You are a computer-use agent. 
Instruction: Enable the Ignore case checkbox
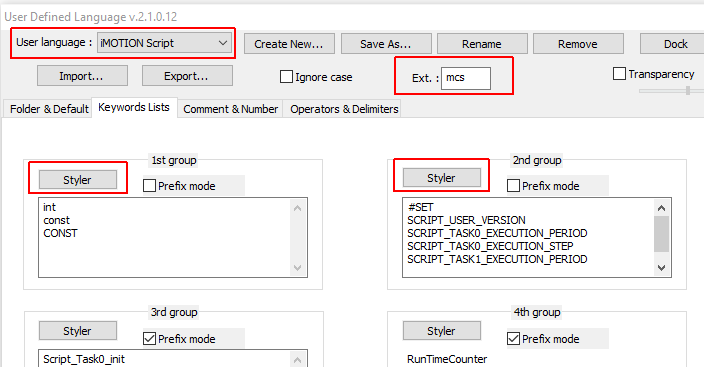click(x=286, y=77)
